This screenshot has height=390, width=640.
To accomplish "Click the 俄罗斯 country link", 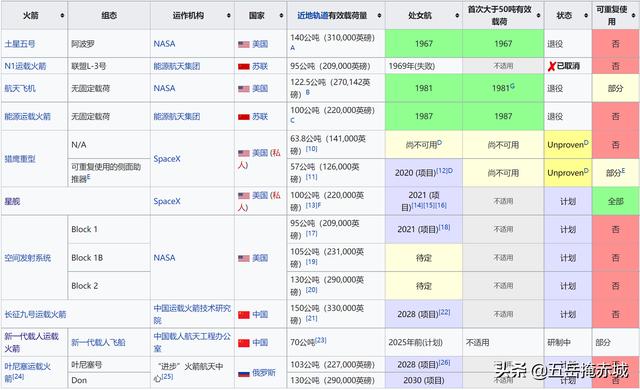I will point(264,372).
